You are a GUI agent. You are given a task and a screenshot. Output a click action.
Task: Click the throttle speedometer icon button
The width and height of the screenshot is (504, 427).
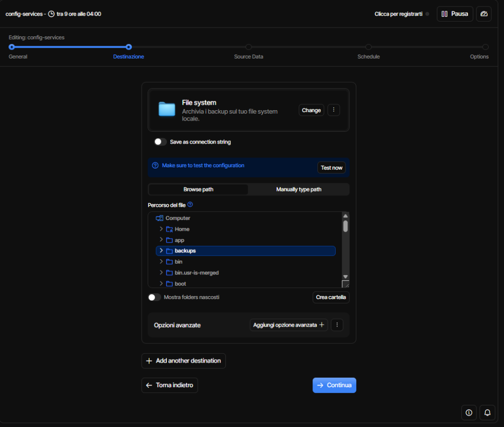click(x=483, y=14)
